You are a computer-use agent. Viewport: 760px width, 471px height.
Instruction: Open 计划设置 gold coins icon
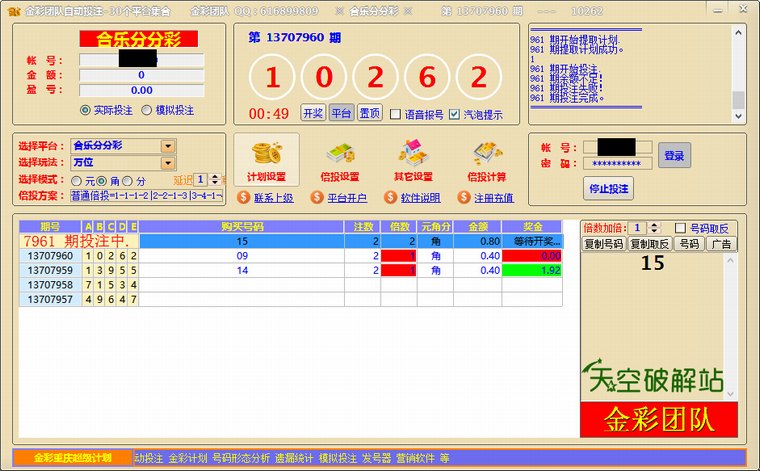click(x=266, y=153)
